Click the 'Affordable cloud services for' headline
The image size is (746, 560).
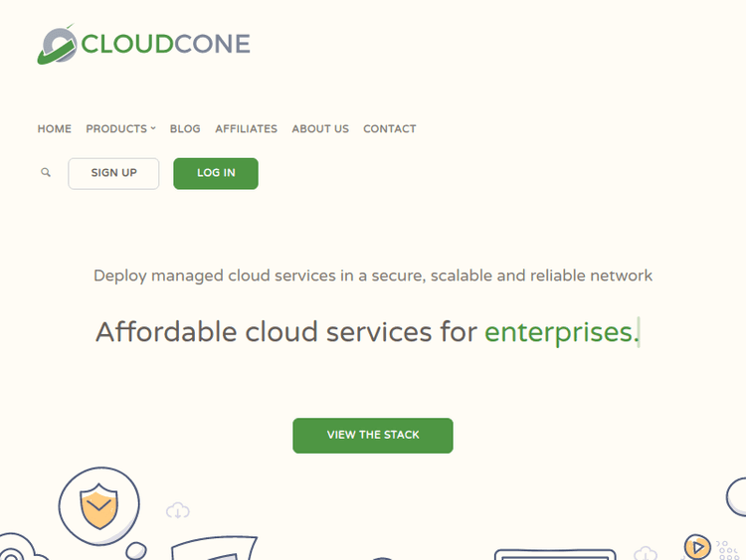[286, 331]
